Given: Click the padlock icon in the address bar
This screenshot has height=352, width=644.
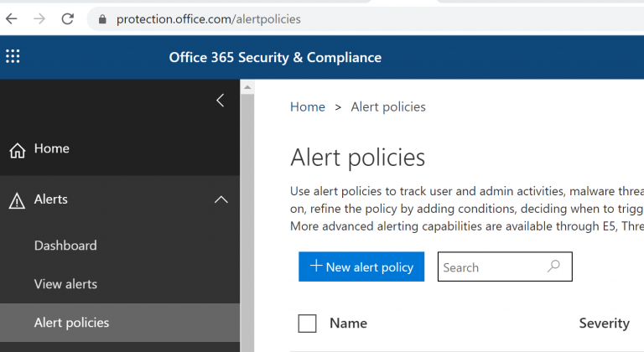Looking at the screenshot, I should click(102, 19).
